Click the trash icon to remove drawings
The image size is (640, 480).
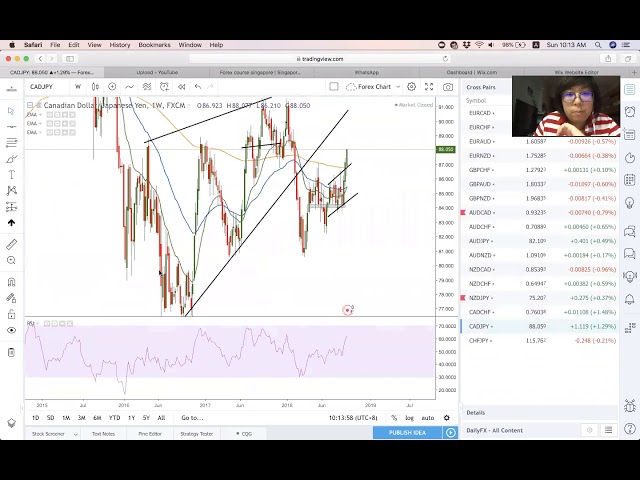[x=11, y=352]
